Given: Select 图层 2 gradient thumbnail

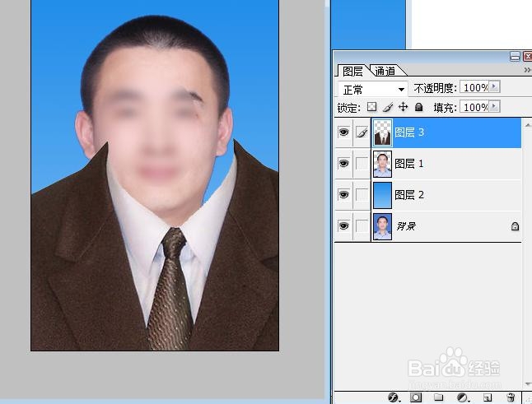Looking at the screenshot, I should tap(382, 195).
